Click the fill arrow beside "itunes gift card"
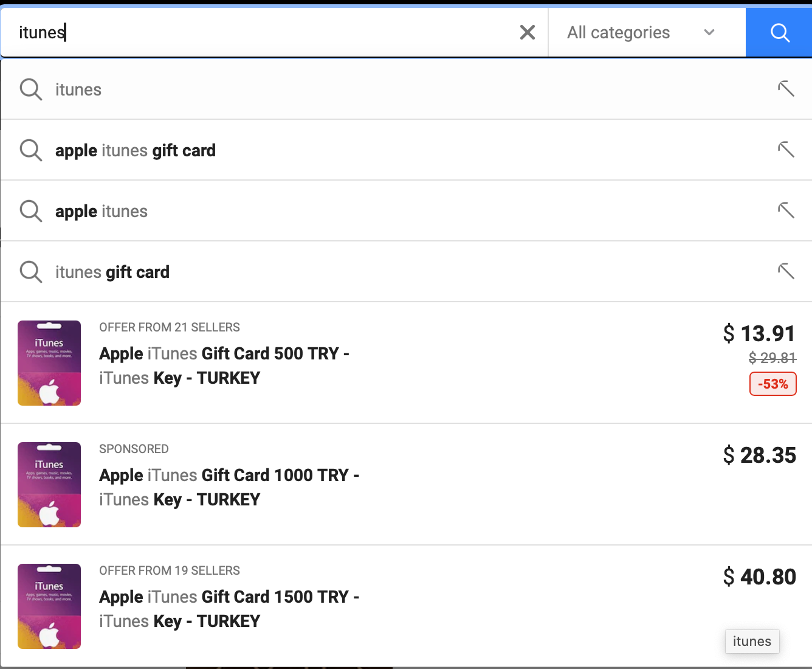The width and height of the screenshot is (812, 669). coord(786,271)
